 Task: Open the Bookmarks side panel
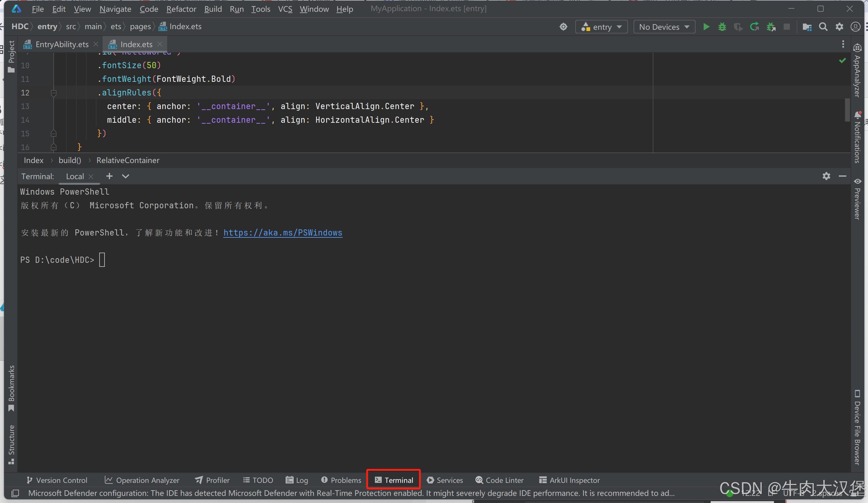pyautogui.click(x=11, y=388)
